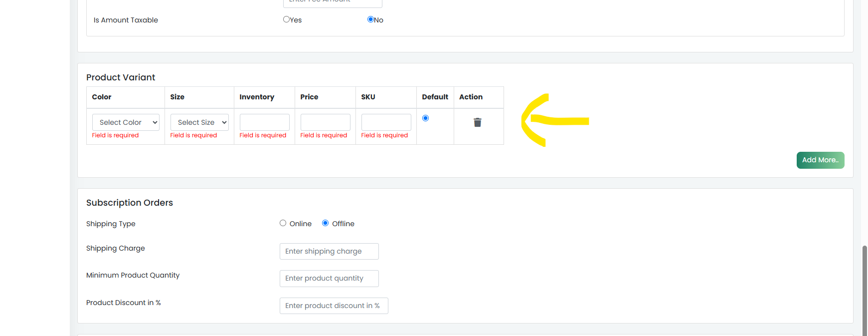Delete the product variant row with trash icon

click(x=477, y=122)
